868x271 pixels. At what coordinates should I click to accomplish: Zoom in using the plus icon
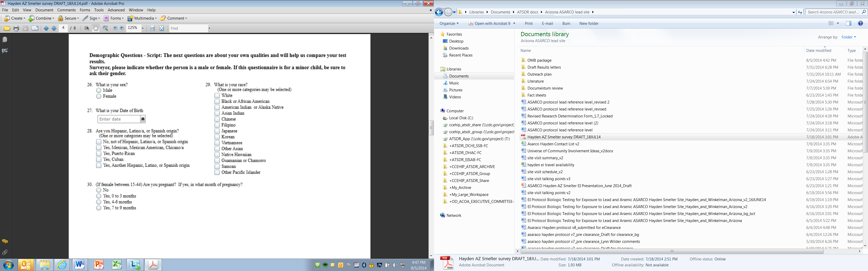pos(122,28)
